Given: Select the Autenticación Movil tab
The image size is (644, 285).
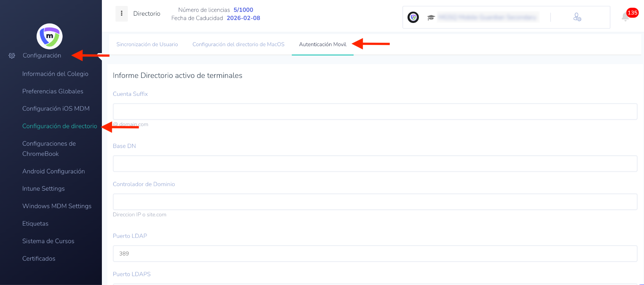Looking at the screenshot, I should click(323, 44).
